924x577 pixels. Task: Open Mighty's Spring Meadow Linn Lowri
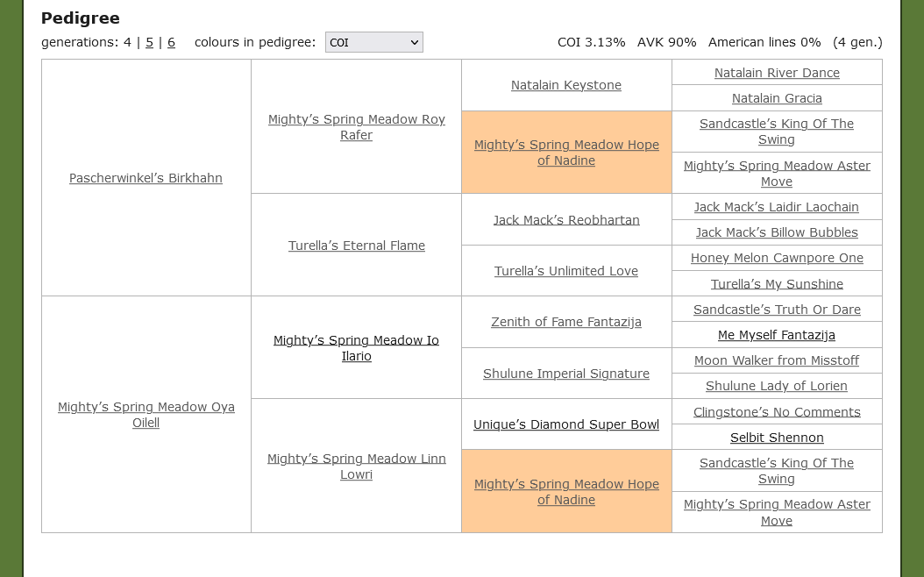[x=356, y=467]
